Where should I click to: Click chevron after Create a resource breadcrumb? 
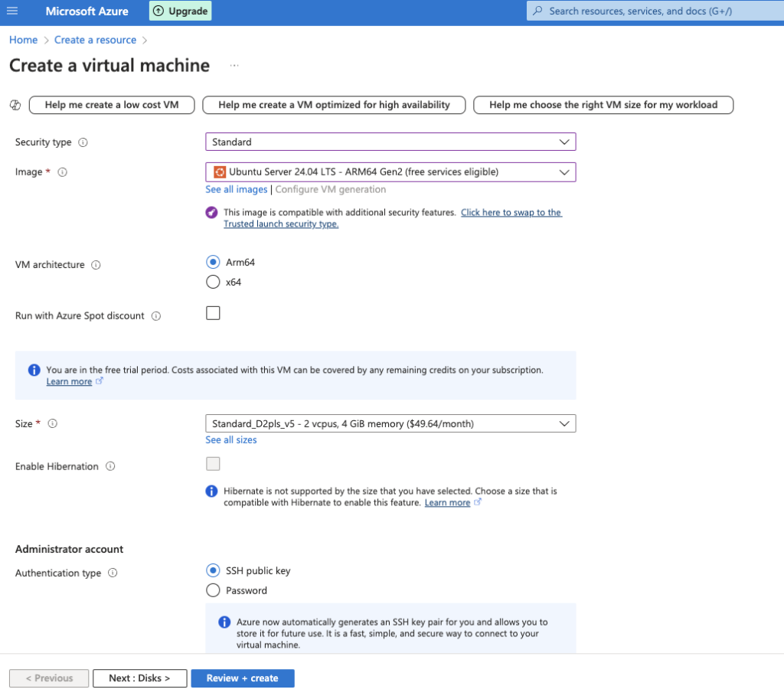[x=145, y=41]
